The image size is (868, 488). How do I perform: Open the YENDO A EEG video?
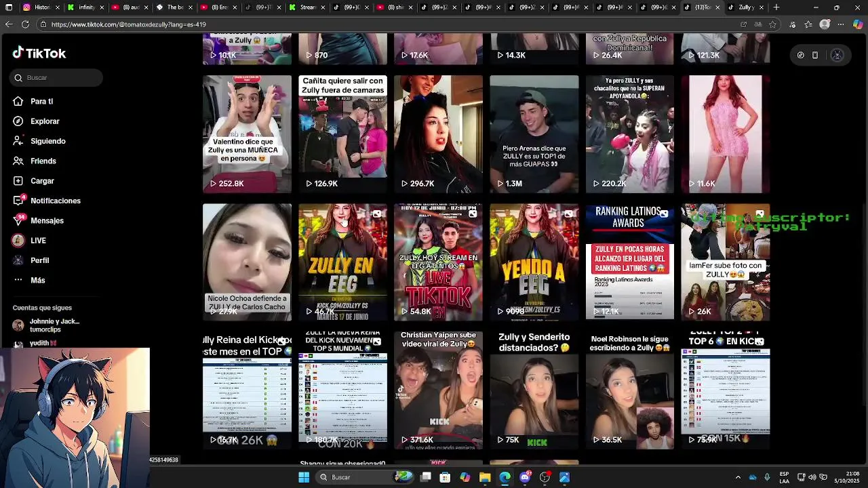[x=534, y=262]
